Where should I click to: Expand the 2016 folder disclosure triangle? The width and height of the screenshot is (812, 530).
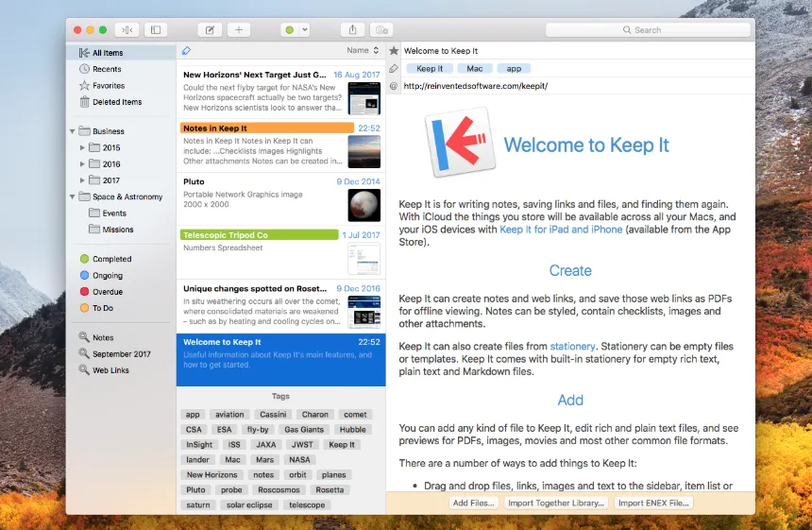pos(82,164)
